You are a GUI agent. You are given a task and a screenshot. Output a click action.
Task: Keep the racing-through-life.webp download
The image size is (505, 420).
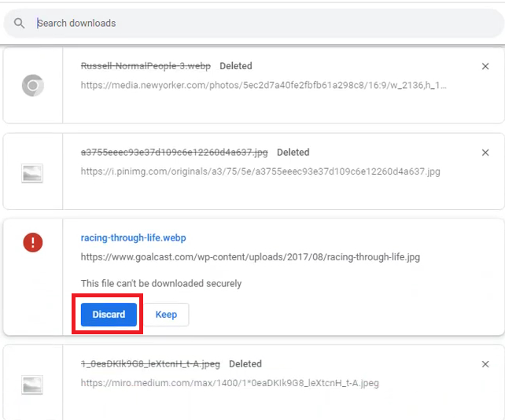point(166,315)
